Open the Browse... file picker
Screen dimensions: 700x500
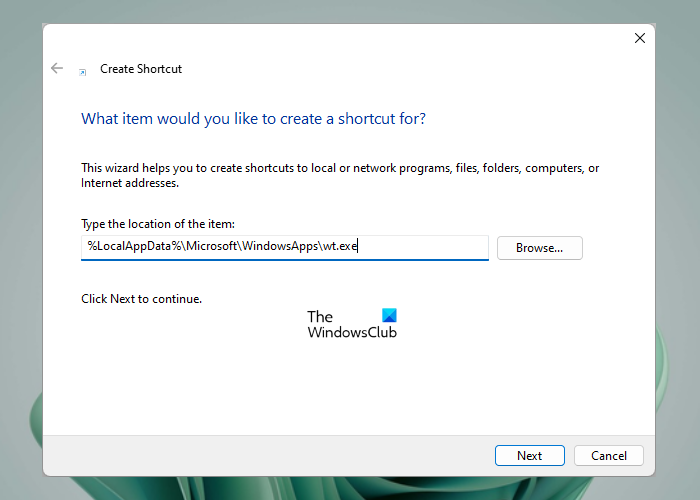point(540,248)
